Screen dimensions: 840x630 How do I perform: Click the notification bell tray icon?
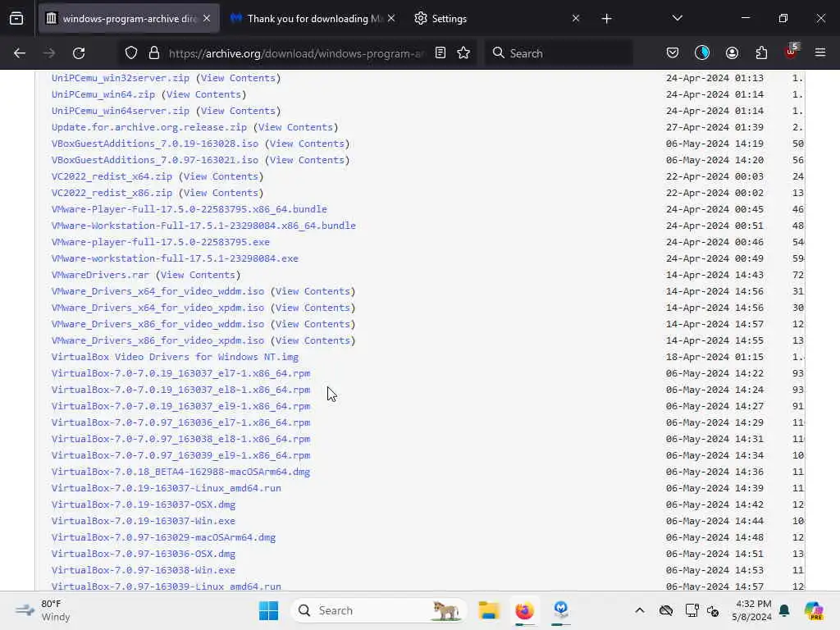click(785, 610)
